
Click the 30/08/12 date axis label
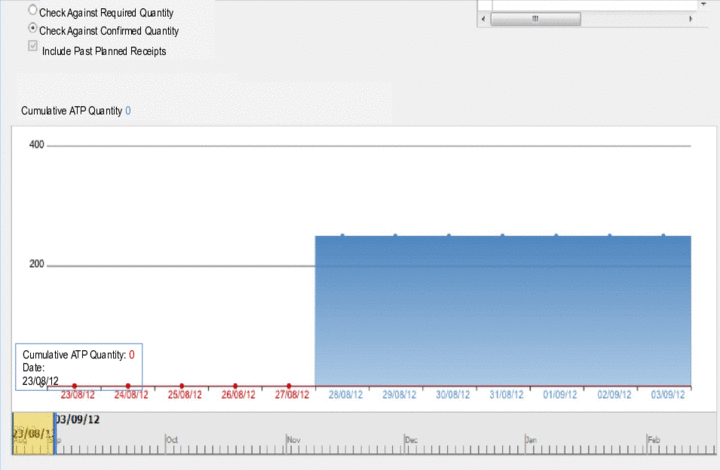[x=454, y=395]
